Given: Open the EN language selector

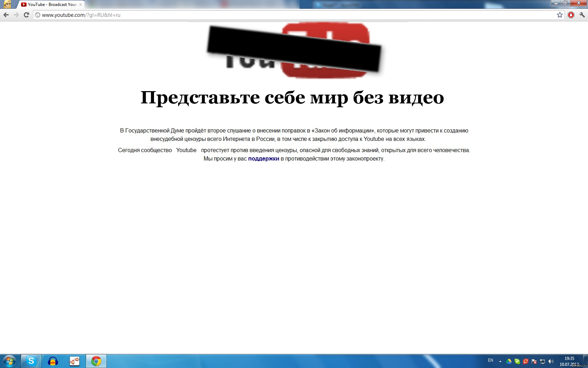Looking at the screenshot, I should tap(490, 360).
